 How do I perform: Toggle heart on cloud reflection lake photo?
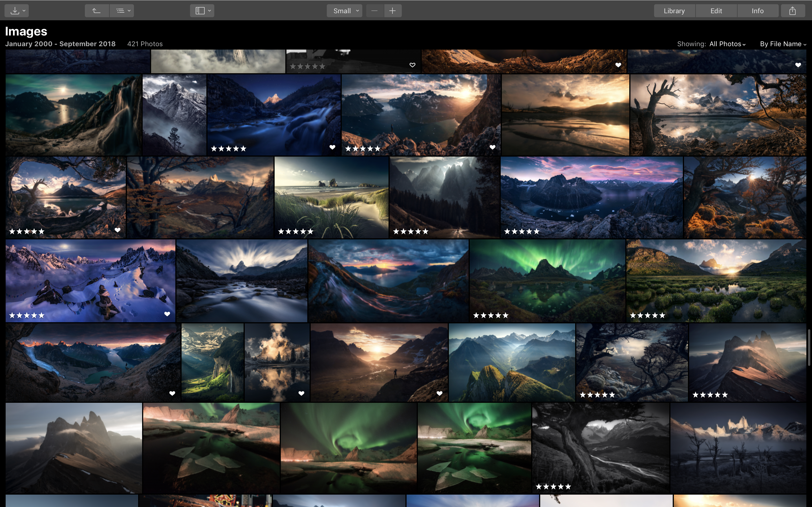pyautogui.click(x=301, y=393)
